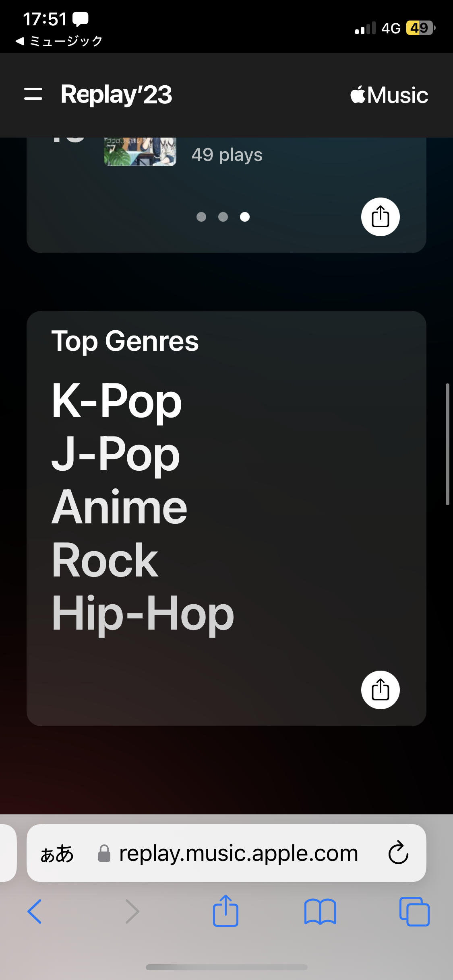The height and width of the screenshot is (980, 453).
Task: Share the Top Genres card
Action: [x=380, y=690]
